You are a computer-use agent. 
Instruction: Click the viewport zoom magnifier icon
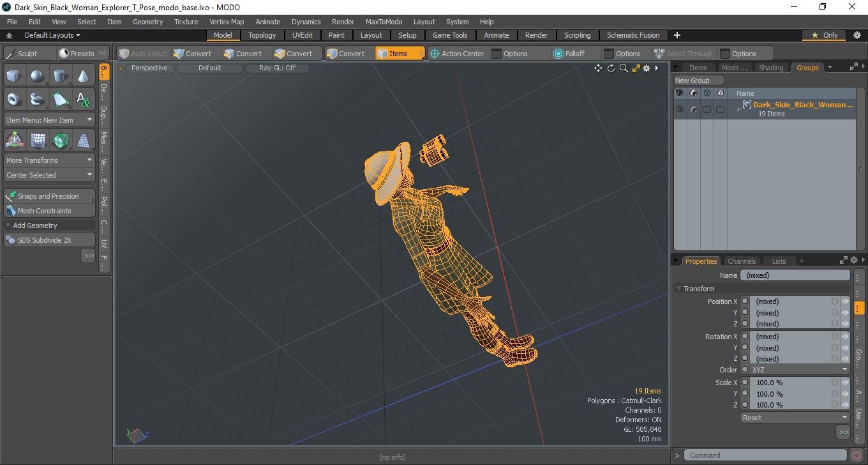click(624, 68)
